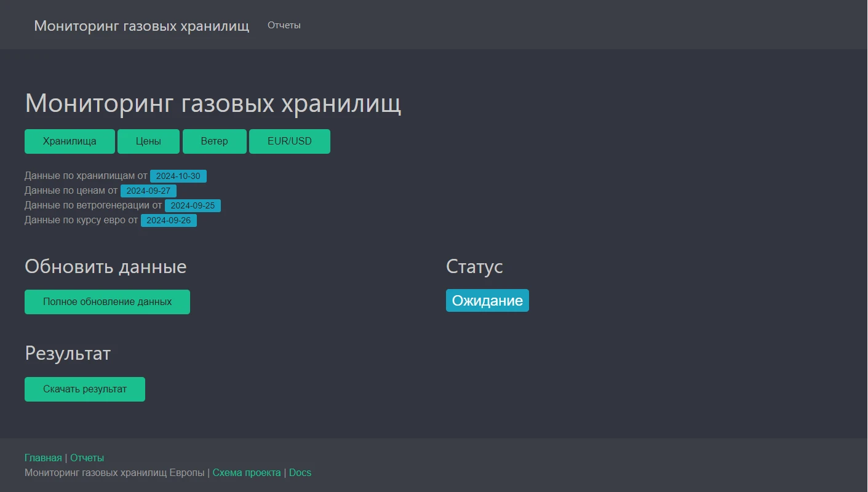This screenshot has width=868, height=492.
Task: Click the Результат section heading
Action: click(x=67, y=354)
